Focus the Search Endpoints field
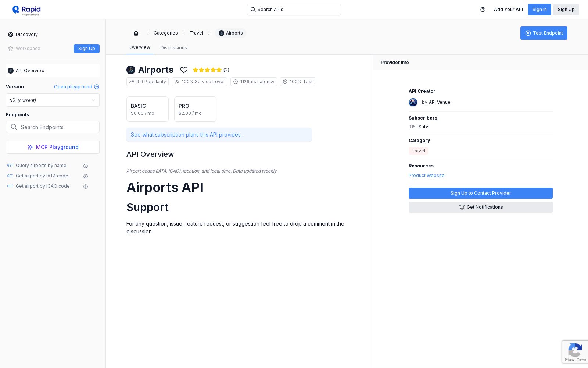588x368 pixels. tap(53, 127)
